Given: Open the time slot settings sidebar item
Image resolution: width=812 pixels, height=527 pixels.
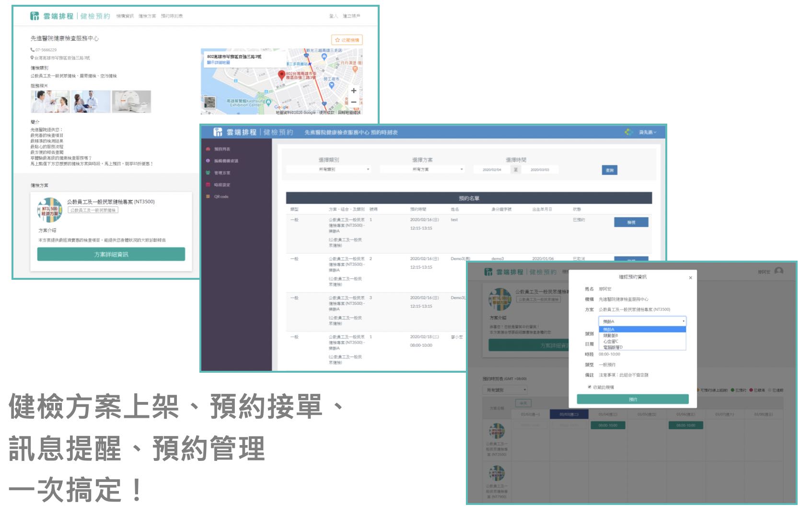Looking at the screenshot, I should (x=222, y=185).
